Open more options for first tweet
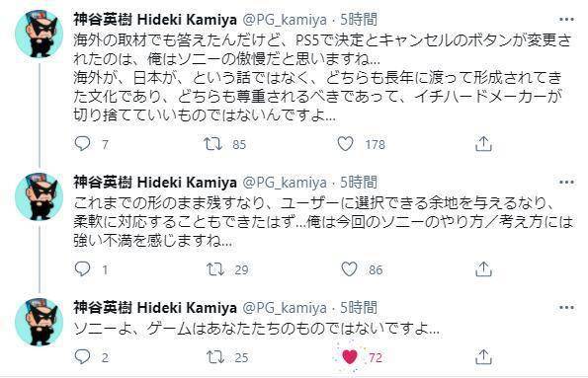The height and width of the screenshot is (378, 588). (x=566, y=19)
